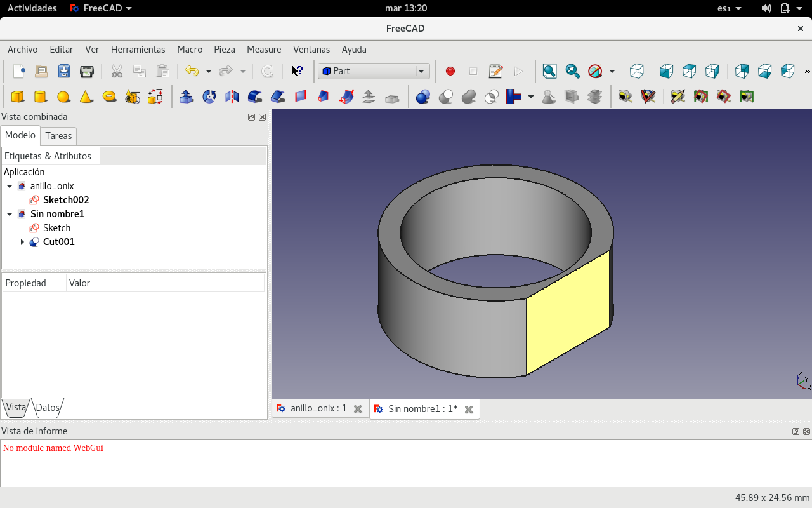Select the Measure Angular icon
The image size is (812, 508).
pos(648,97)
